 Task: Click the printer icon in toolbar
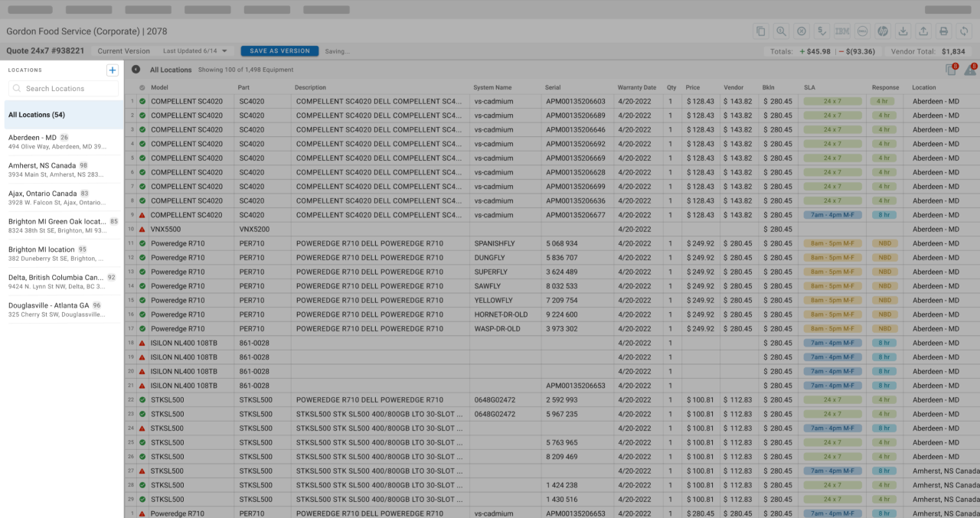[x=944, y=31]
